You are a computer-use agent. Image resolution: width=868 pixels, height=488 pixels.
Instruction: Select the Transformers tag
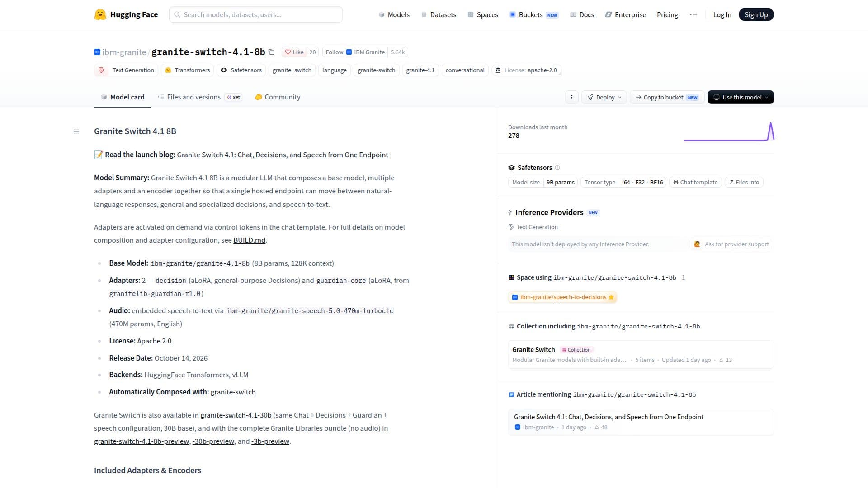(188, 70)
